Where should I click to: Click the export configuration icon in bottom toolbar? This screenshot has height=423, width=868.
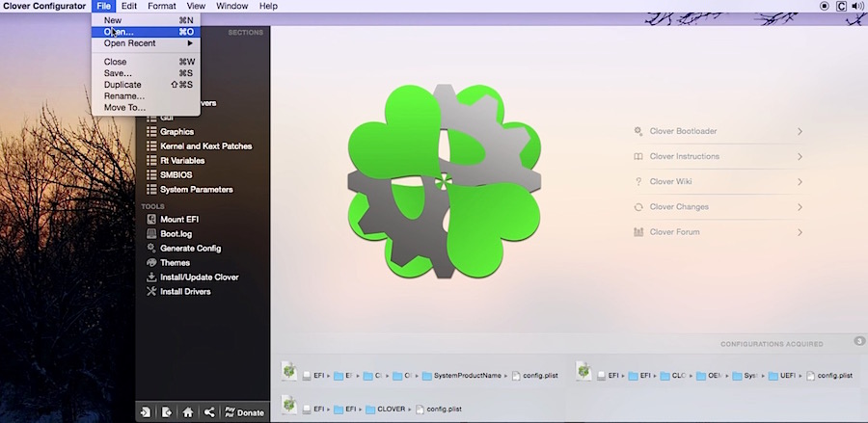[167, 412]
